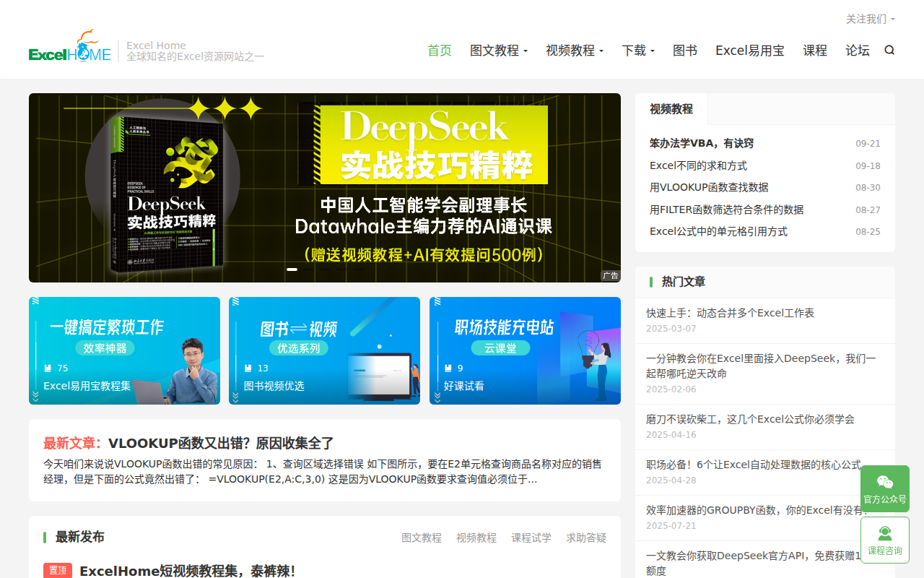Open the Excel易用宝教程集 card
This screenshot has width=924, height=578.
tap(124, 350)
